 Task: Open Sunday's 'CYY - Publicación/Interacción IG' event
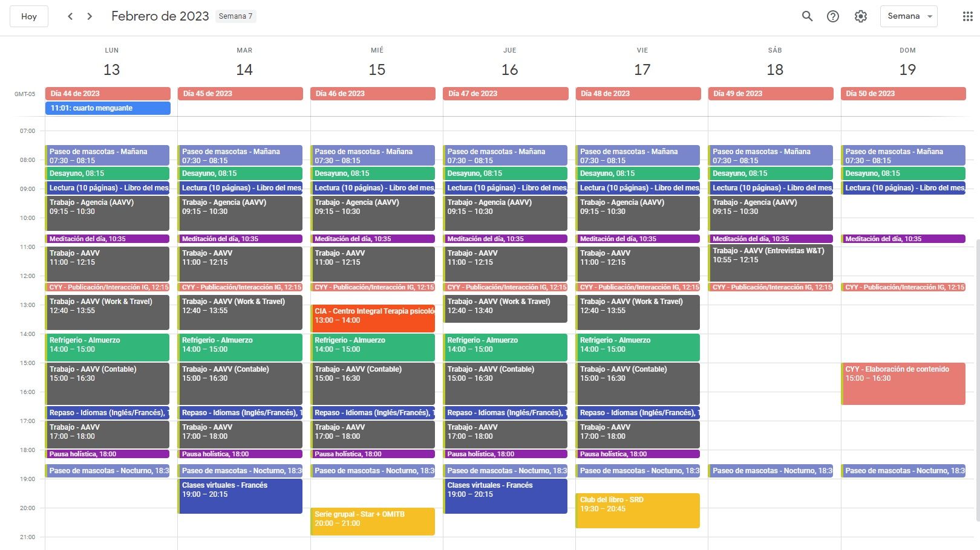903,287
